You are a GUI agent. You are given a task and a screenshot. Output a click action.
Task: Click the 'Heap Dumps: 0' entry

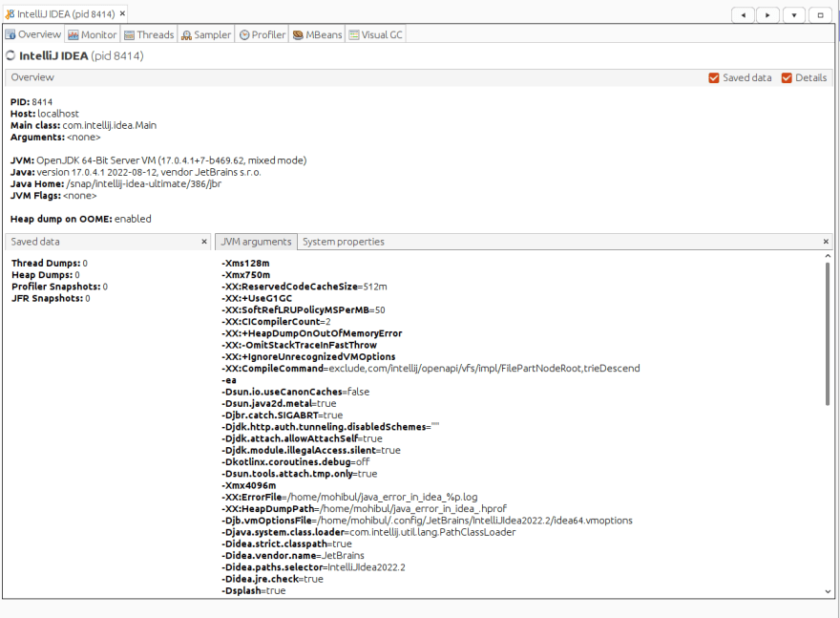pos(46,275)
